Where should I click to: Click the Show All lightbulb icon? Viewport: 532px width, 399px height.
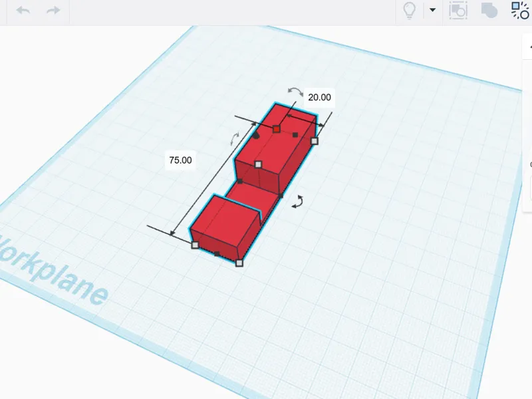(x=409, y=10)
